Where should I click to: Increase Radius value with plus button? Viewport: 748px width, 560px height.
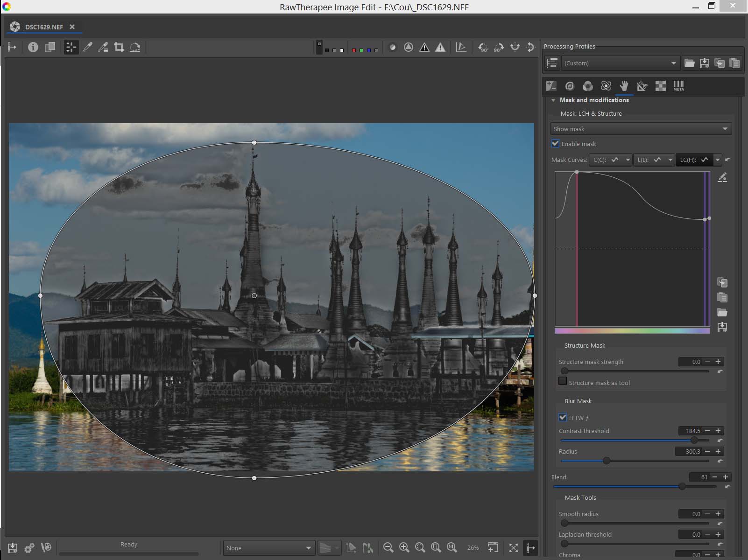[718, 451]
